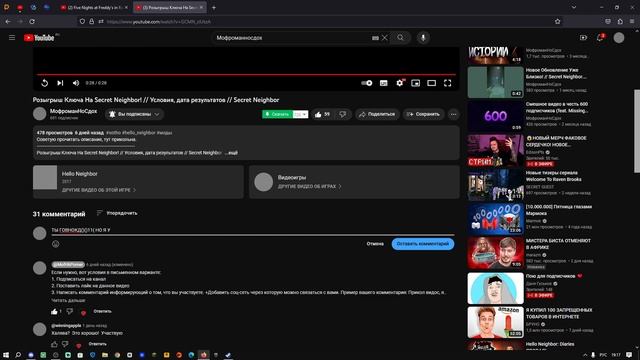The image size is (640, 360).
Task: Open Hello Neighbor game card
Action: coord(138,182)
